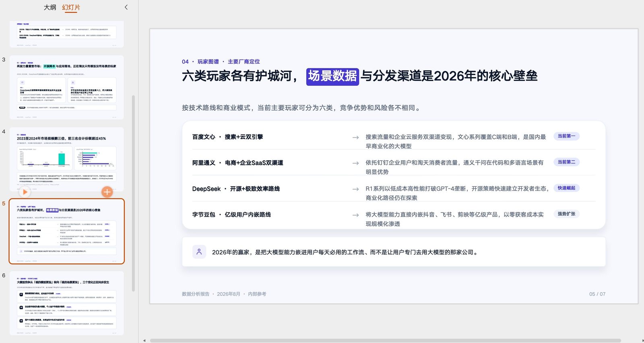Select the subtitle 按技术路线和商业模式 paragraph

301,108
